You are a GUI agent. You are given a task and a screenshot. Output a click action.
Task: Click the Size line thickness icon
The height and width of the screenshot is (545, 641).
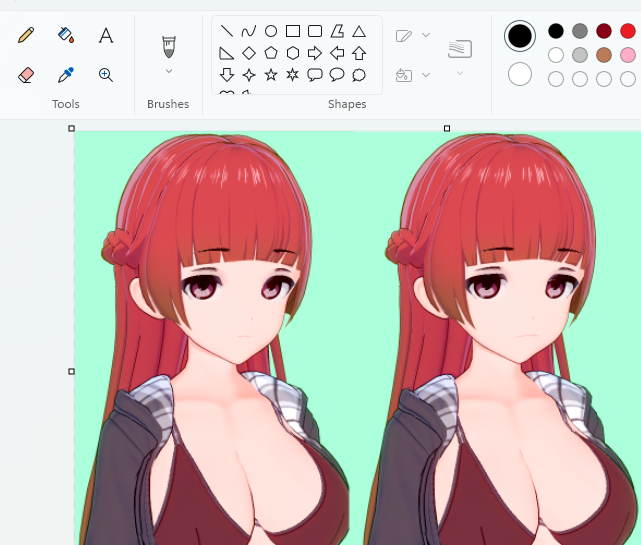[460, 49]
